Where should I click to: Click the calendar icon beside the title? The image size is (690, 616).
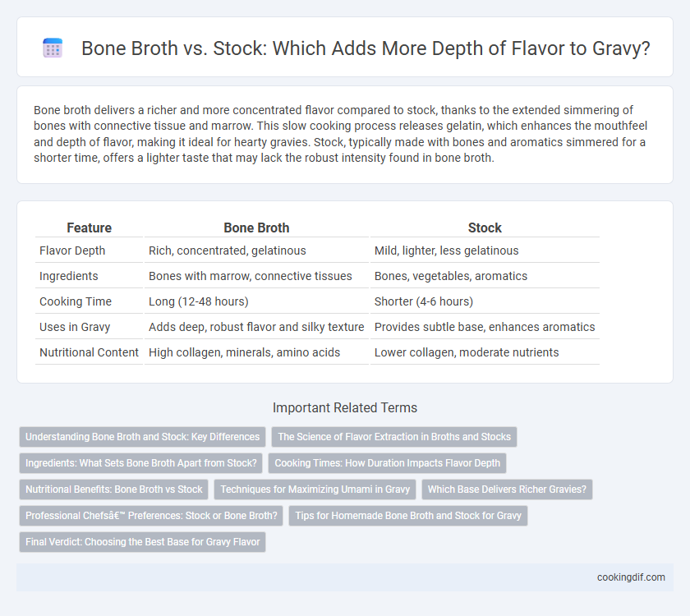pos(53,48)
